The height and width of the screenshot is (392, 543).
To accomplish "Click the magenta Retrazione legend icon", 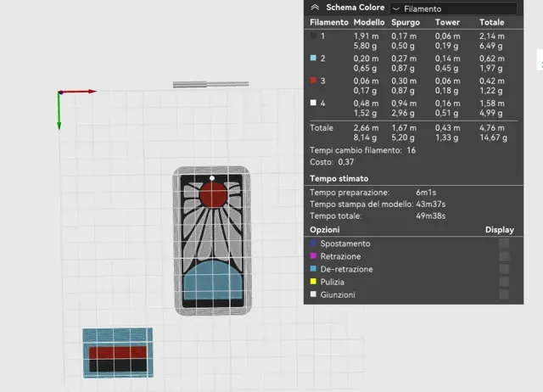I will [x=313, y=256].
